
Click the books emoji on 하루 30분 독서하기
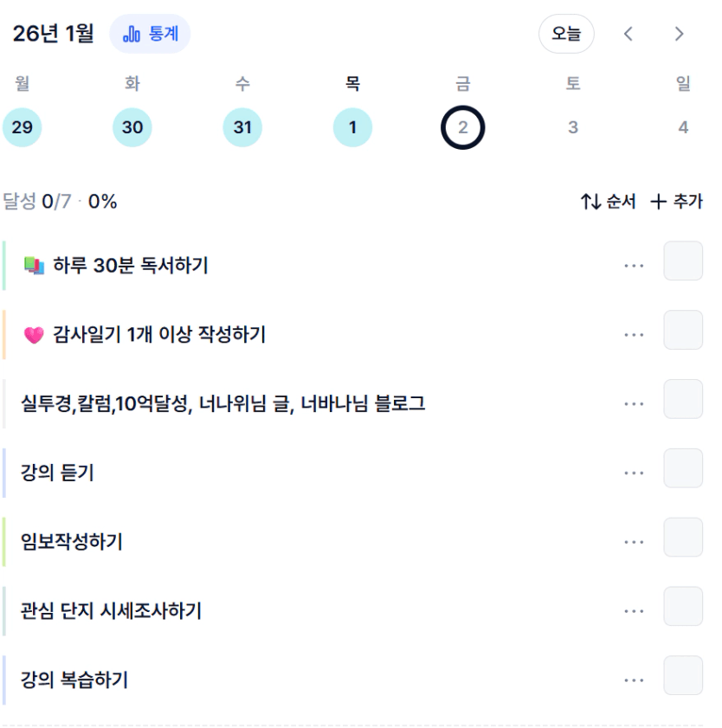coord(34,266)
